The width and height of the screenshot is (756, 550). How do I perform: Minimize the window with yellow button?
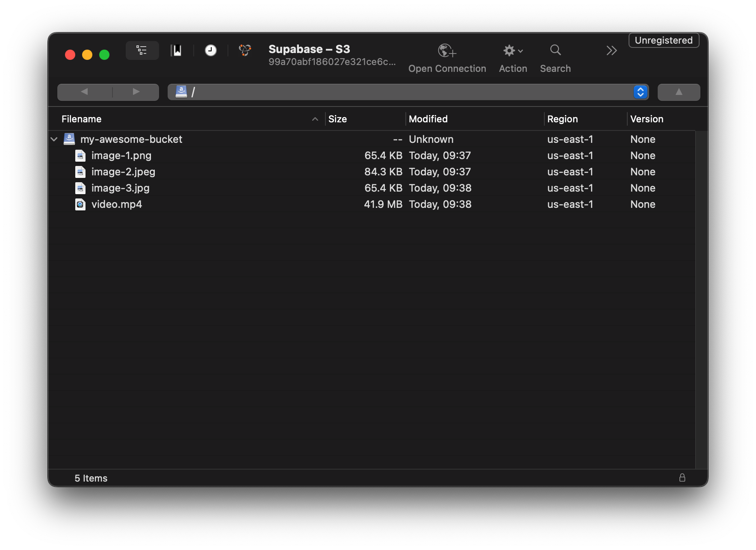click(87, 55)
